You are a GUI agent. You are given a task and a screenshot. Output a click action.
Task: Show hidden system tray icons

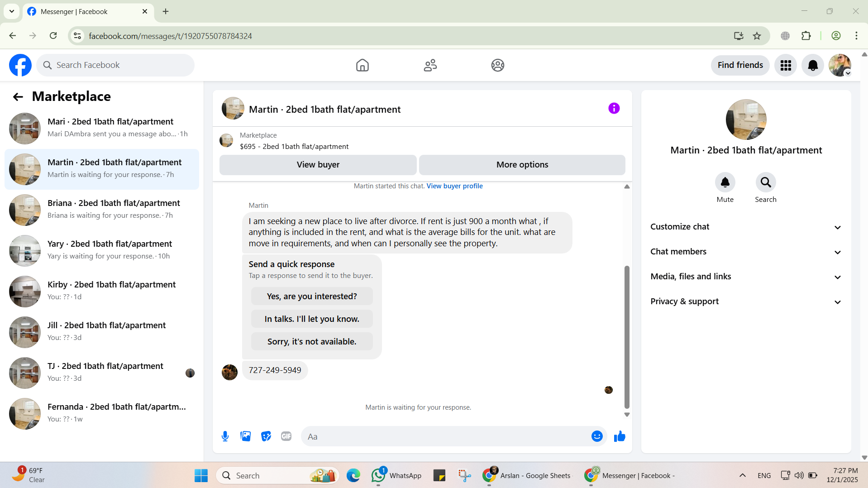coord(743,475)
